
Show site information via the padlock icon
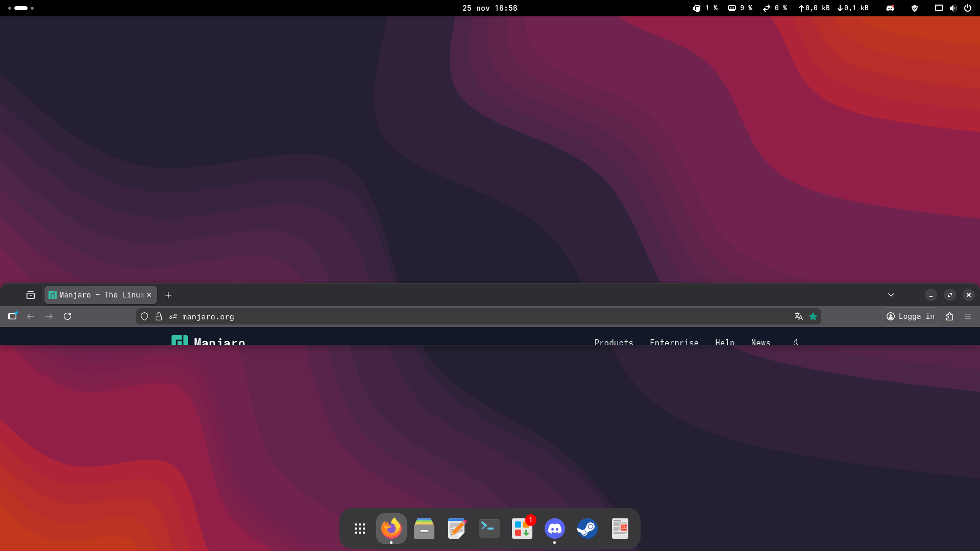(159, 316)
